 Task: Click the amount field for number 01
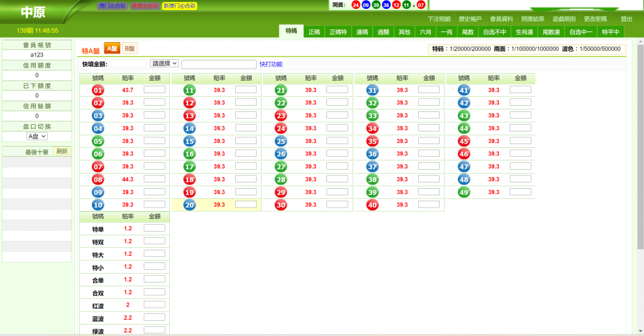tap(155, 89)
